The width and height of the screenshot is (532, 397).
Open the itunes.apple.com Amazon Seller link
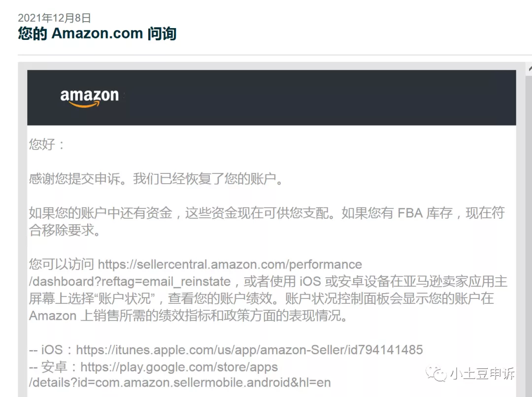click(249, 350)
